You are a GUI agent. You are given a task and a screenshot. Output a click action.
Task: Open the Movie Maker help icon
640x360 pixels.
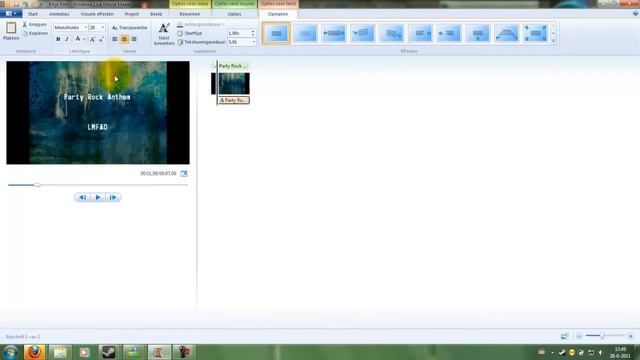pos(635,13)
